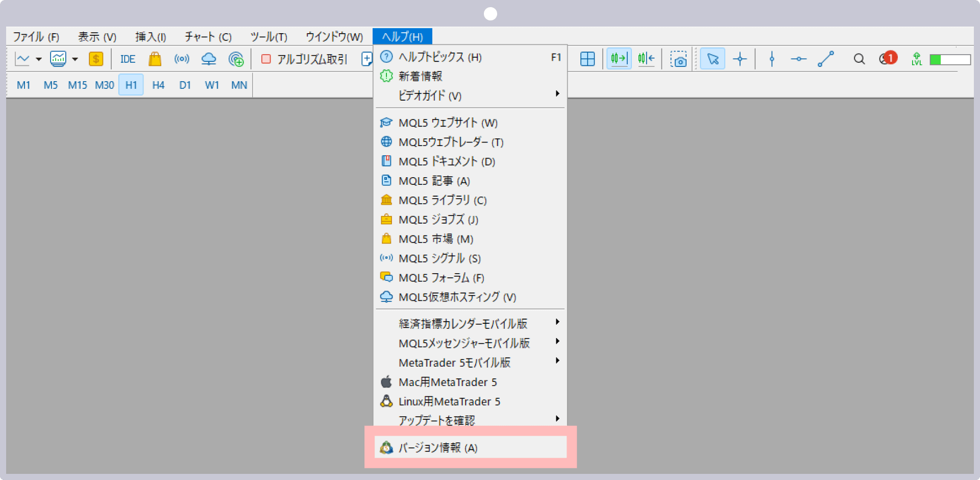Switch to W1 timeframe
Image resolution: width=980 pixels, height=480 pixels.
[x=212, y=85]
